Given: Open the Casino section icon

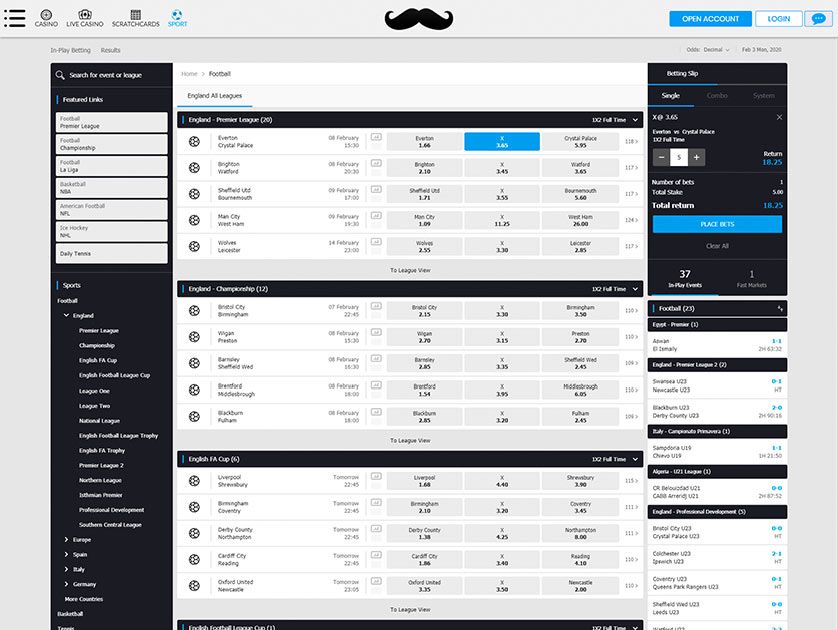Looking at the screenshot, I should coord(46,18).
